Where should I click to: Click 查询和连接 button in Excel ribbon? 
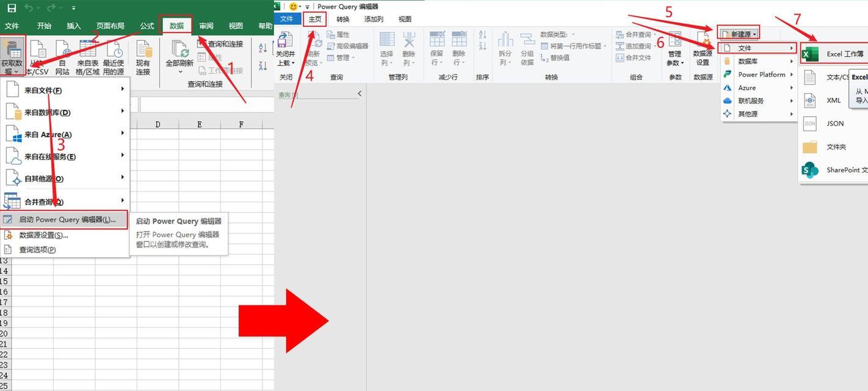point(220,44)
